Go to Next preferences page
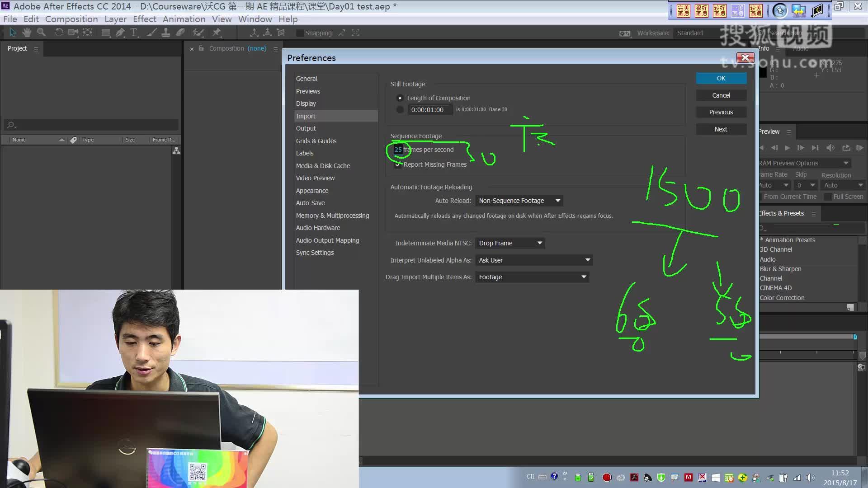Screen dimensions: 868x488 [x=721, y=129]
